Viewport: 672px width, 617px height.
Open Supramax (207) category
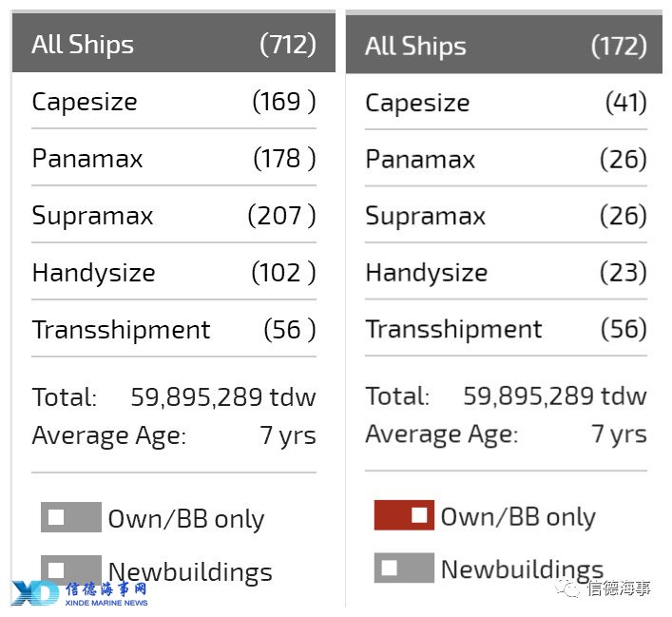click(x=174, y=215)
